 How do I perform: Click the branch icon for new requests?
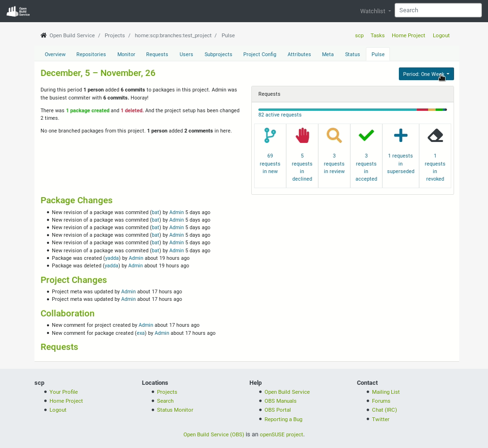tap(270, 136)
